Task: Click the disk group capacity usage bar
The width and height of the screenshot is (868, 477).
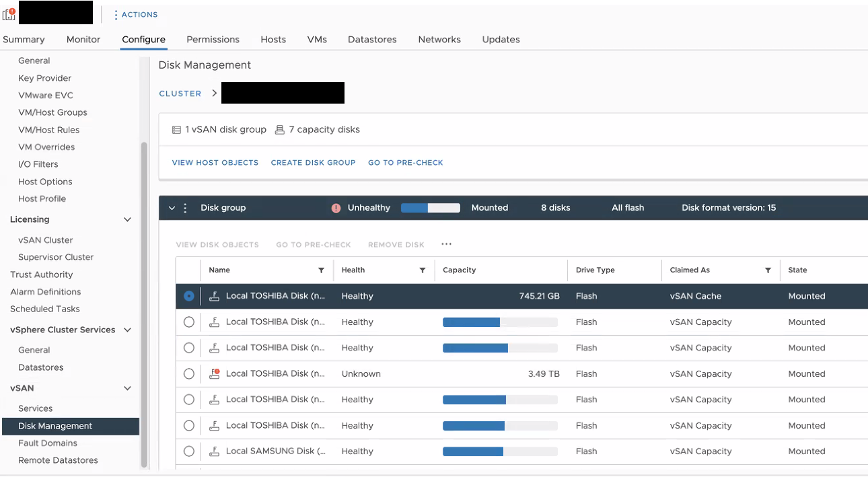Action: (431, 208)
